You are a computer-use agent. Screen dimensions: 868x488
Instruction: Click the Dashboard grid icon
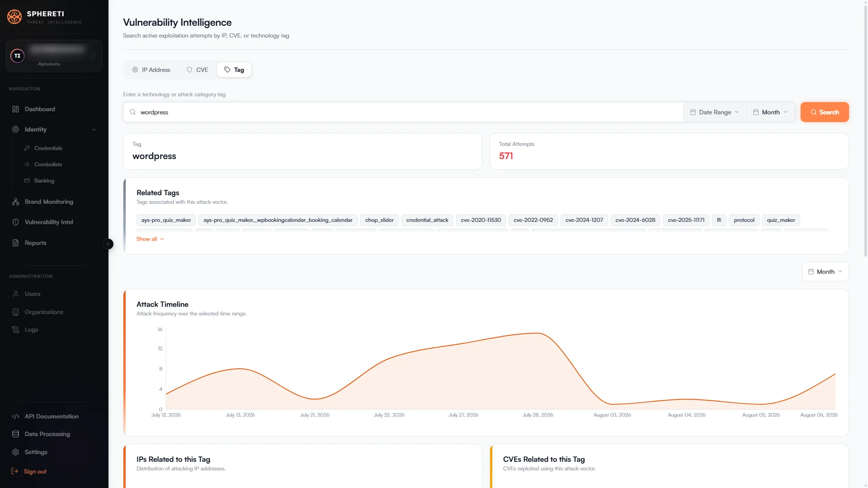15,109
